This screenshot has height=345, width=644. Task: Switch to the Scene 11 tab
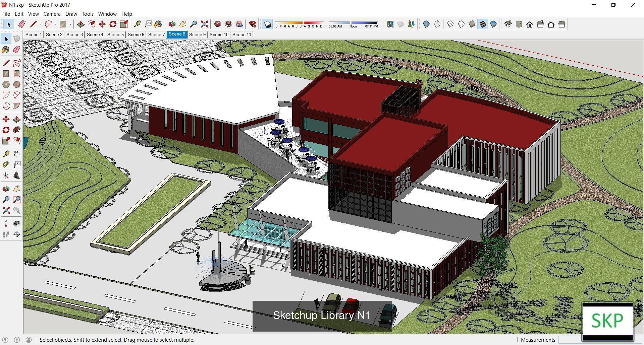point(241,34)
